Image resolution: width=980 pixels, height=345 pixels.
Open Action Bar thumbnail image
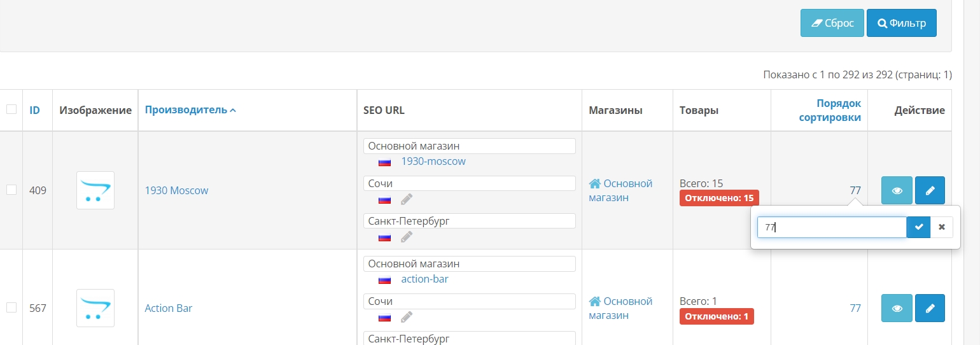95,308
